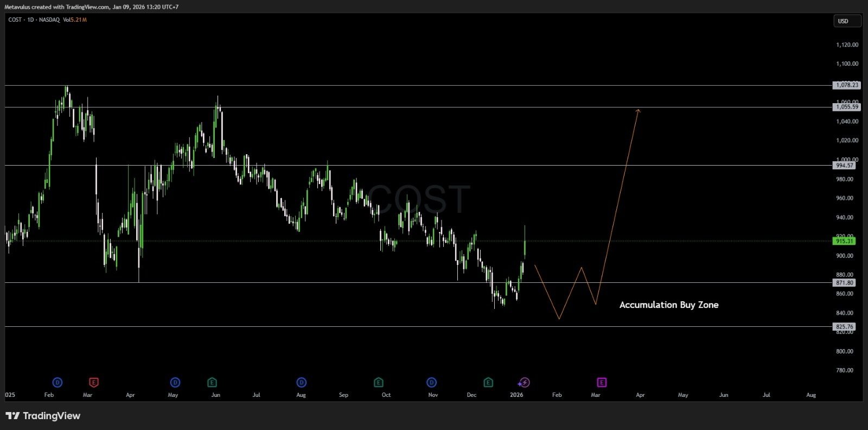The image size is (868, 430).
Task: Click the red earnings marker near March 2025
Action: pyautogui.click(x=94, y=382)
